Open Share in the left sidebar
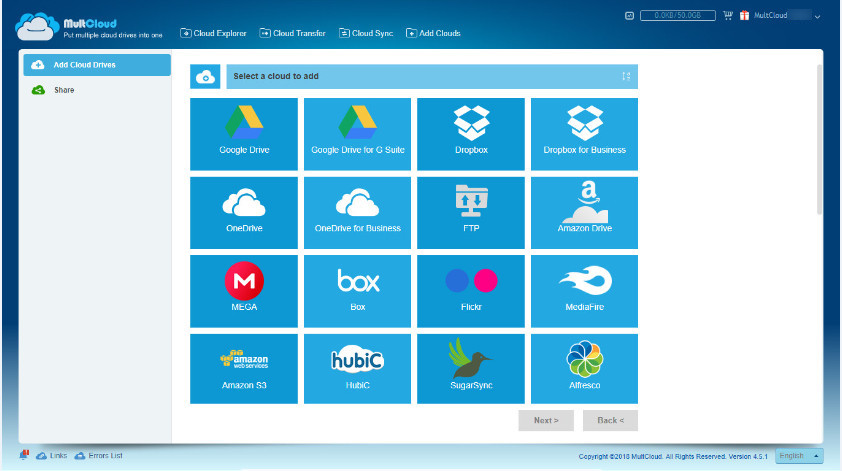Screen dimensions: 842x471 tap(64, 90)
